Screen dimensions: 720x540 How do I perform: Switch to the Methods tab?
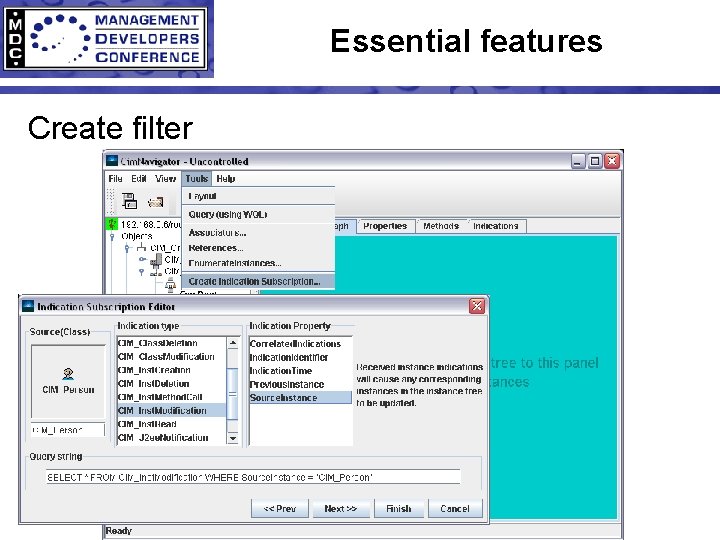[x=441, y=226]
